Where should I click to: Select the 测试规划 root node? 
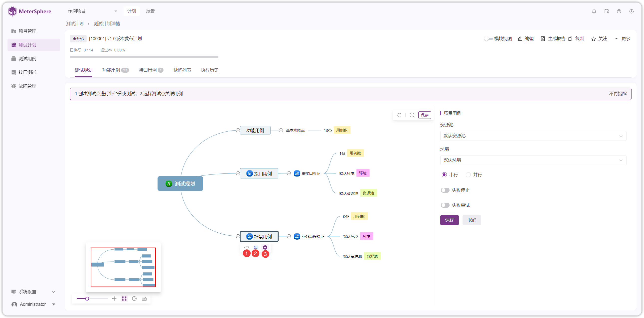coord(180,184)
